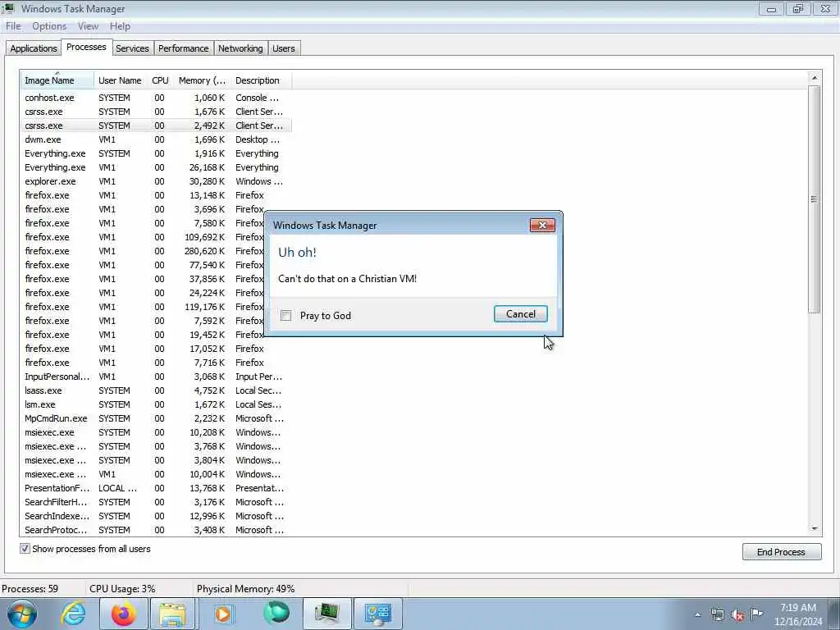Screen dimensions: 840x630
Task: Click the network tray icon
Action: coord(717,614)
